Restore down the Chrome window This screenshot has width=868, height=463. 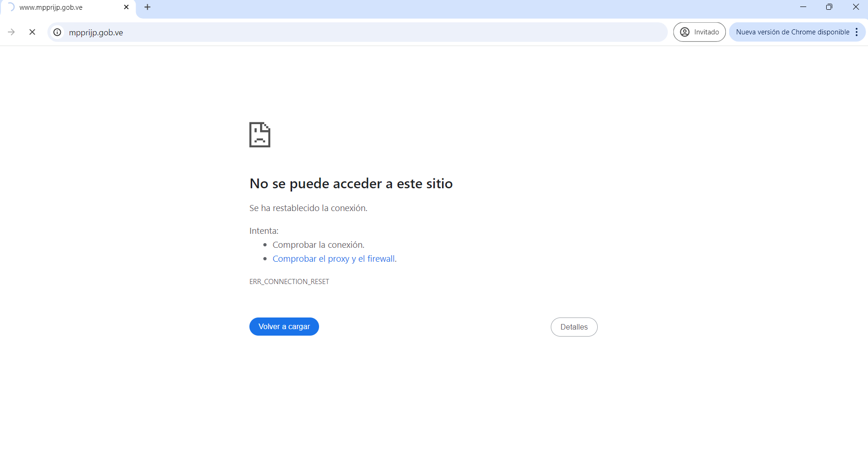tap(829, 7)
